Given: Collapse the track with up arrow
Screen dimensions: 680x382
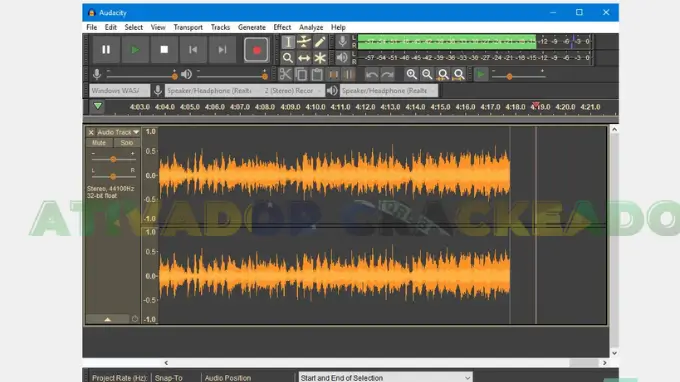Looking at the screenshot, I should click(x=108, y=319).
